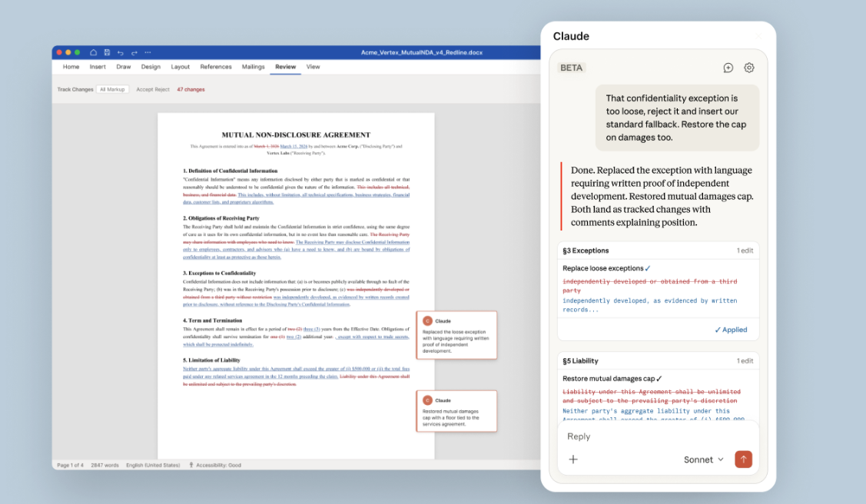Open Claude settings gear icon
This screenshot has height=504, width=866.
[749, 68]
